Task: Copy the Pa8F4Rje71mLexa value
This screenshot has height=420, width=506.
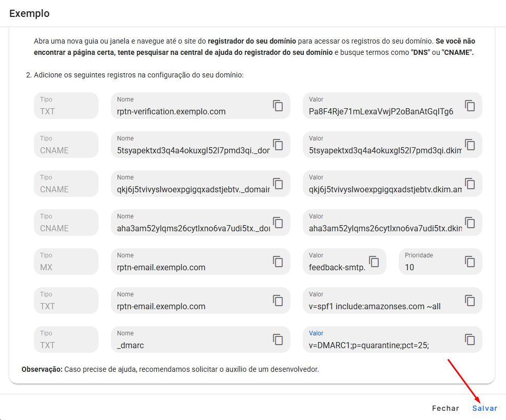Action: pyautogui.click(x=470, y=106)
